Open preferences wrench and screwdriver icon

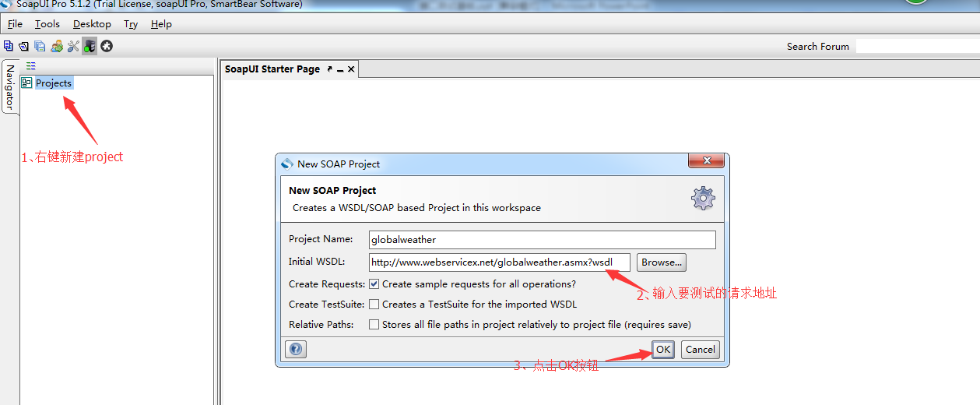coord(73,46)
